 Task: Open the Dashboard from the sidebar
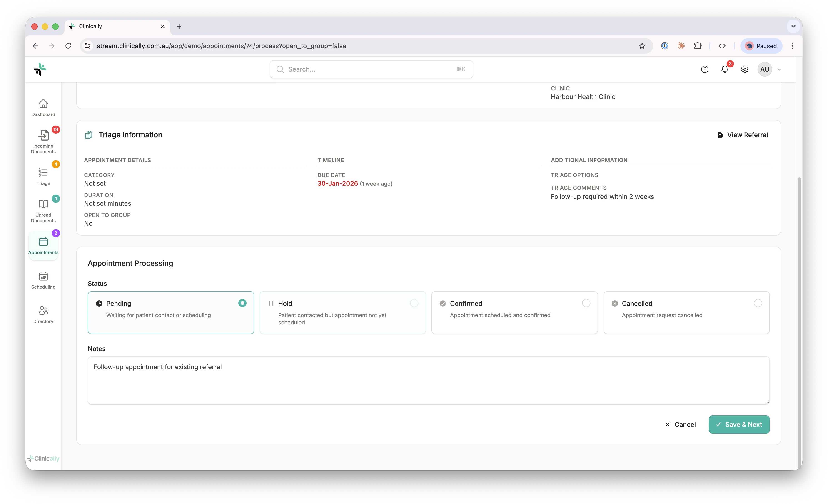tap(43, 107)
